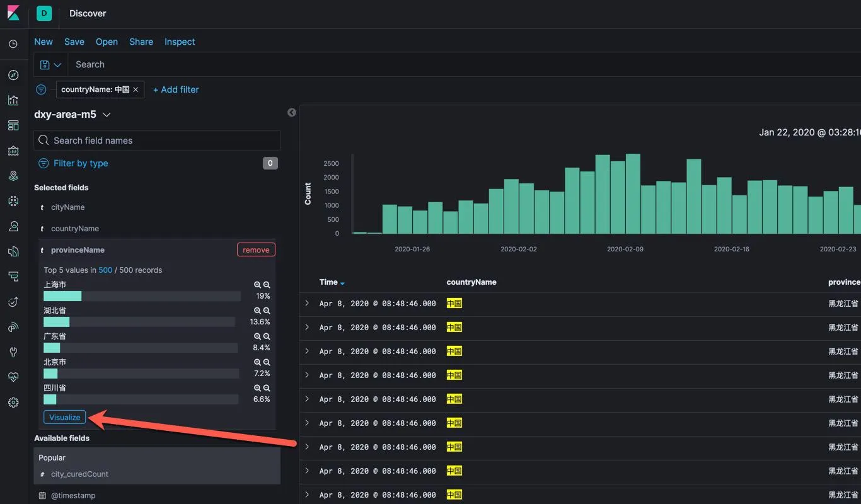Open the Inspect menu item
The width and height of the screenshot is (861, 504).
tap(180, 42)
